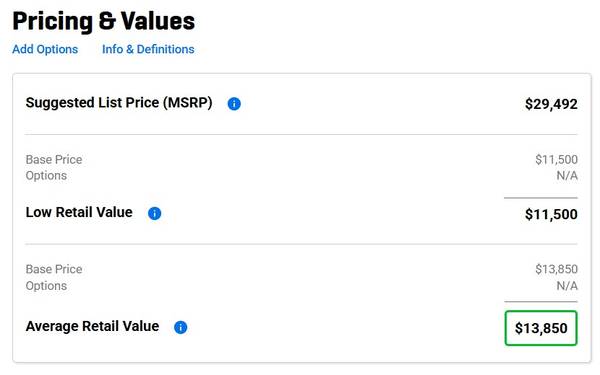Click the $29,492 MSRP amount
This screenshot has width=600, height=375.
point(551,104)
